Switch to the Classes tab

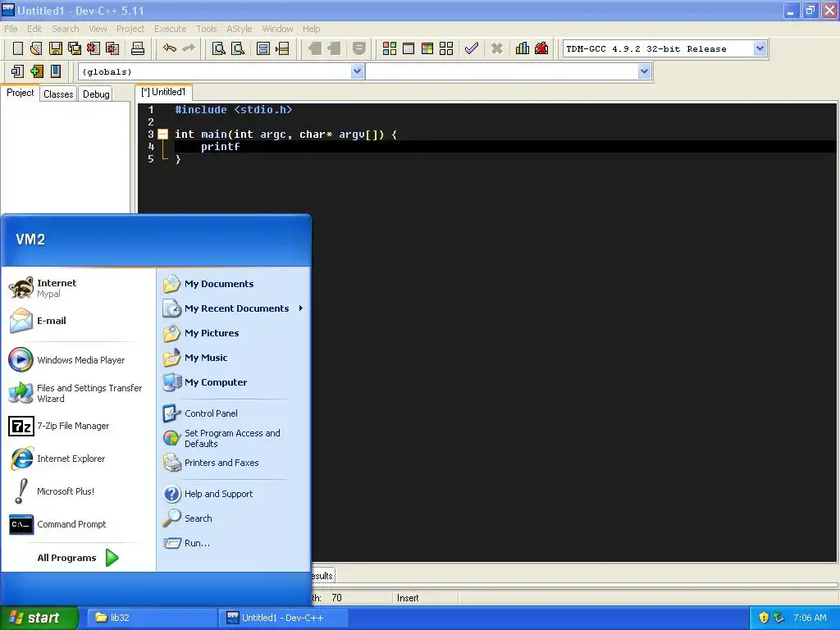(58, 94)
